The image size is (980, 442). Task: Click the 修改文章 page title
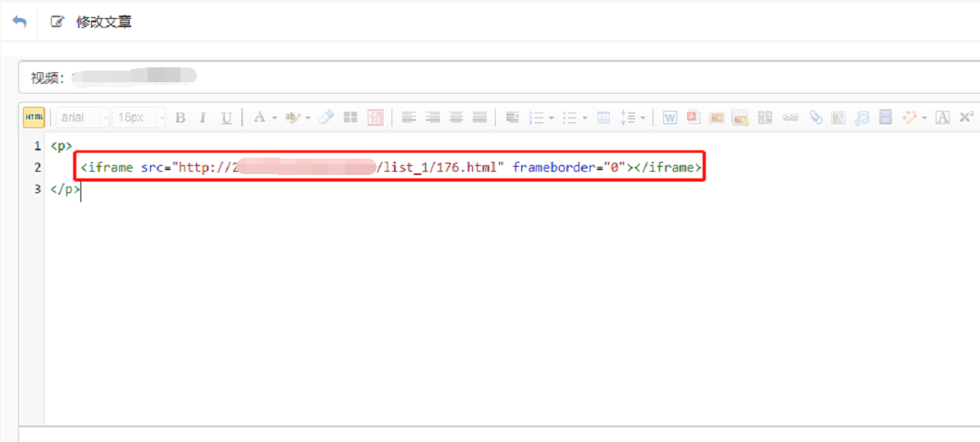103,22
